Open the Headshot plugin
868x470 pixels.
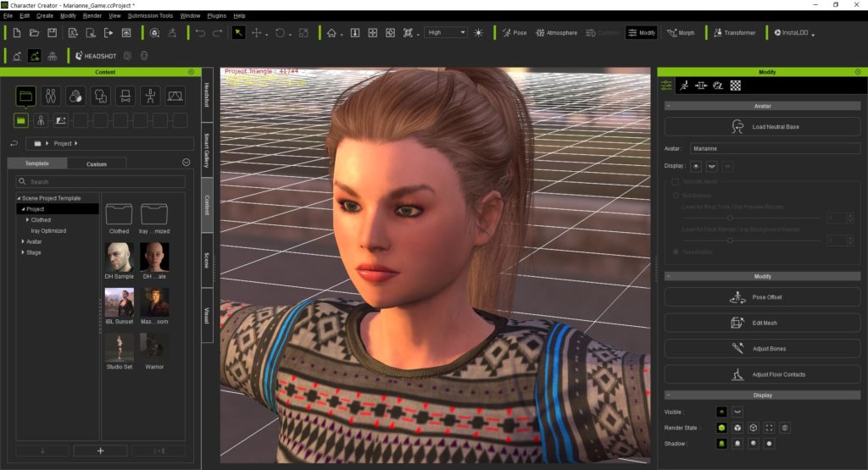[96, 56]
